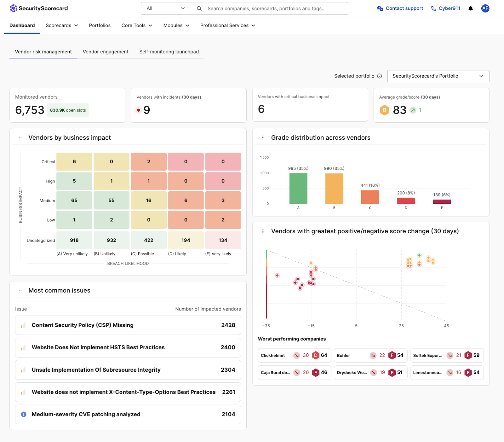Click the score decline arrow for Buhler
504x442 pixels.
373,355
